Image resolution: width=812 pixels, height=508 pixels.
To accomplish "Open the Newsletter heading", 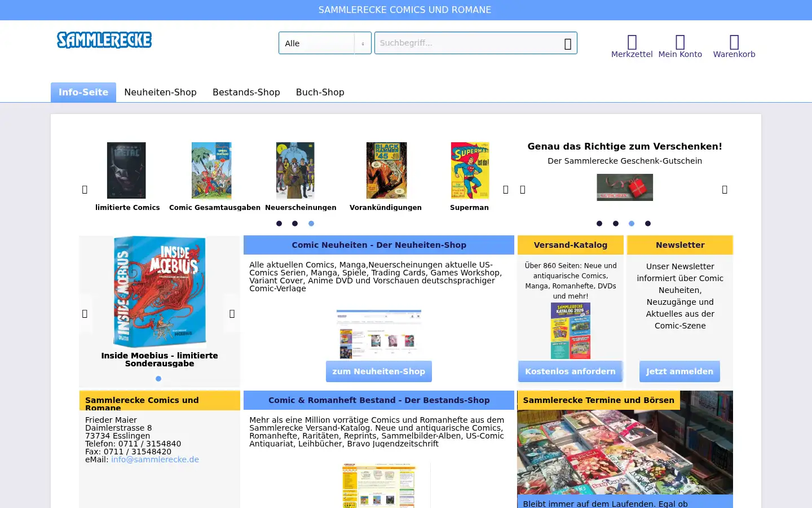I will [x=680, y=245].
